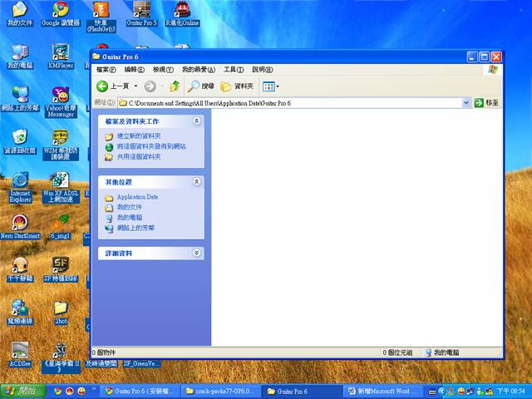
Task: Click 將這個資料夾發佈到網站 link
Action: tap(151, 146)
